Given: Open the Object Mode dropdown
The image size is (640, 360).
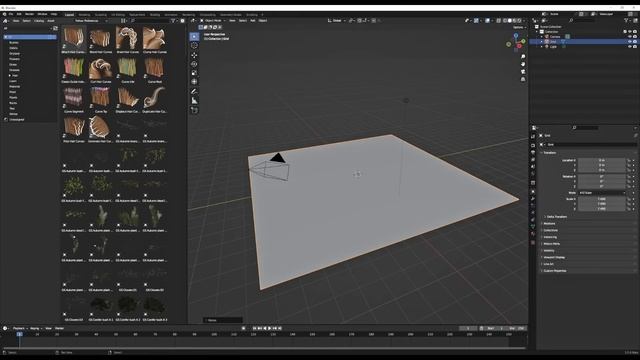Looking at the screenshot, I should (x=213, y=20).
